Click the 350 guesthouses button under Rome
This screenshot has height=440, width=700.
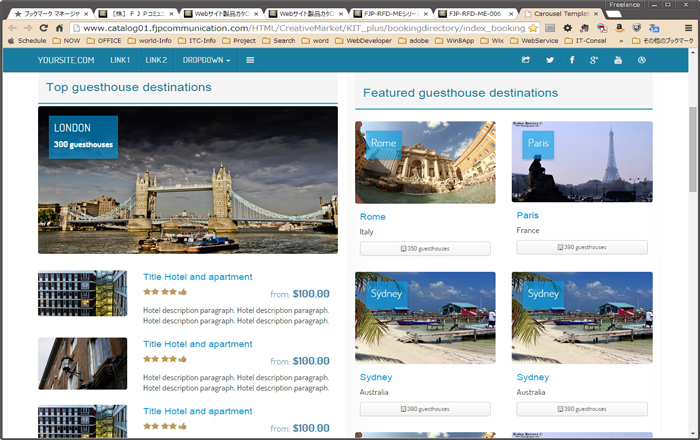click(x=425, y=248)
